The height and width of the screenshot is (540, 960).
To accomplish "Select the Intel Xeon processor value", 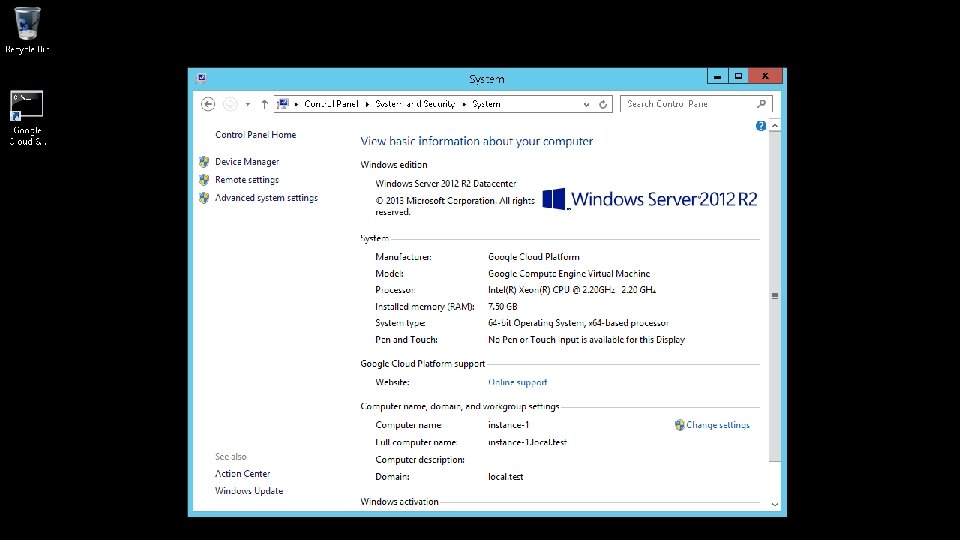I will coord(572,290).
